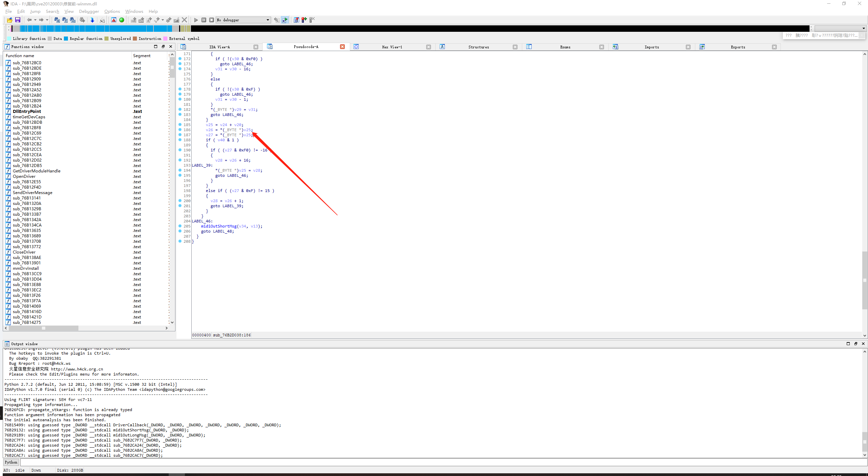Select DllEntryPoint in functions list
This screenshot has height=476, width=868.
27,112
